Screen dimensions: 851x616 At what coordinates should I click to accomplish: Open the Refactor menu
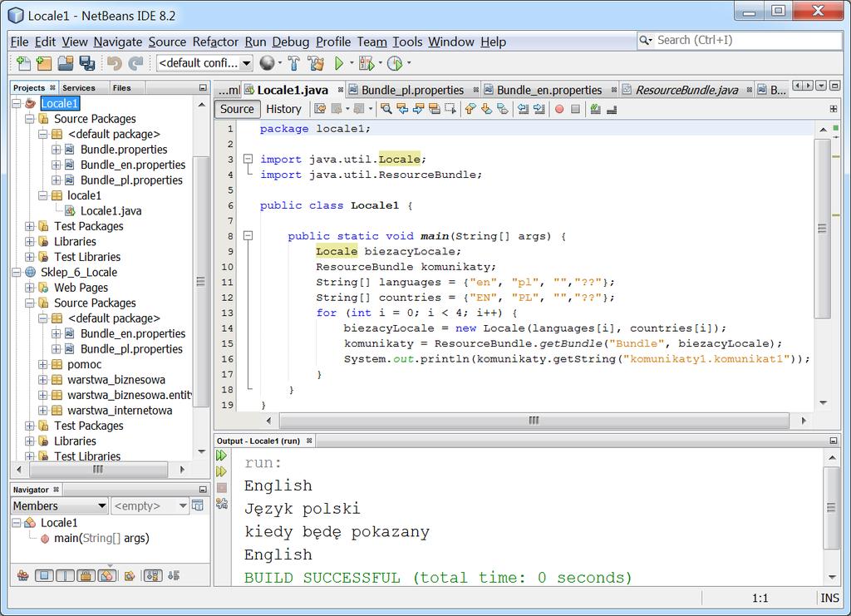(215, 42)
